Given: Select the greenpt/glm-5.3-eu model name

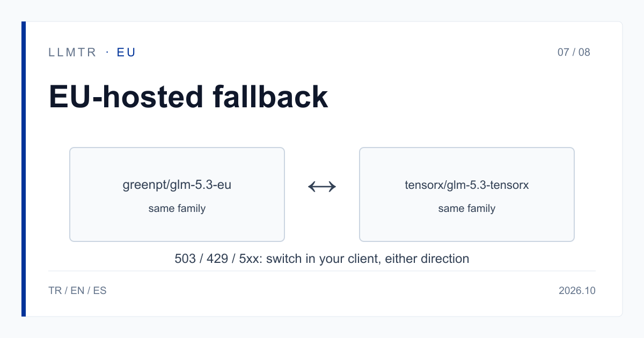Looking at the screenshot, I should coord(177,186).
